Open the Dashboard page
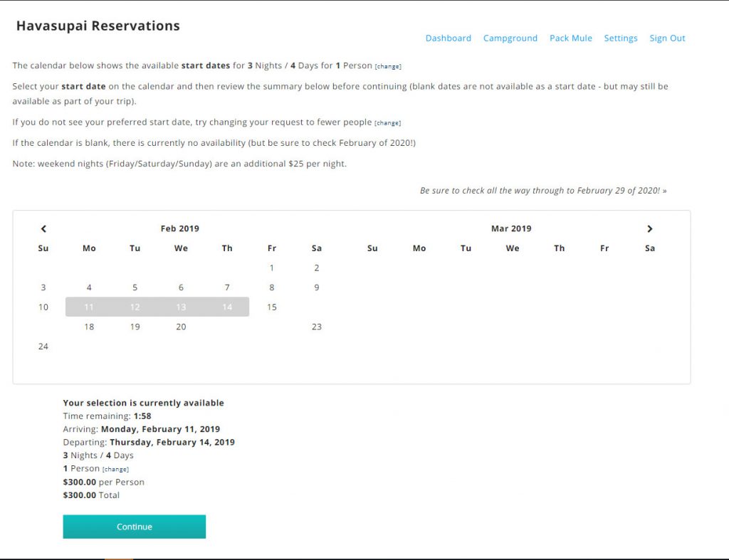This screenshot has width=729, height=560. coord(449,38)
